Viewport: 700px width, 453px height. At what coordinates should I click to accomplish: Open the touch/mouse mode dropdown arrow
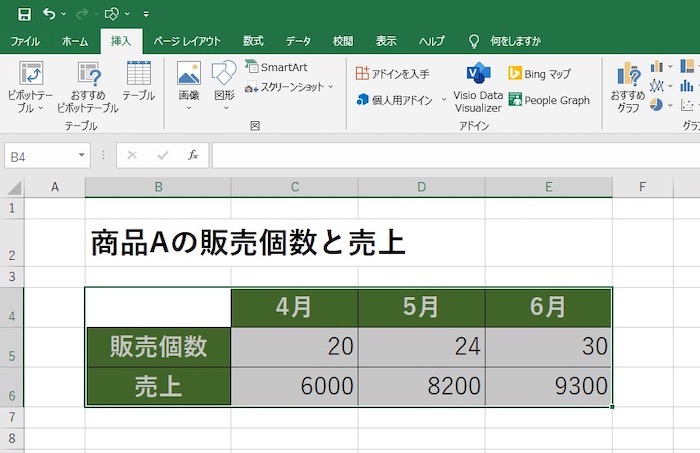click(127, 14)
